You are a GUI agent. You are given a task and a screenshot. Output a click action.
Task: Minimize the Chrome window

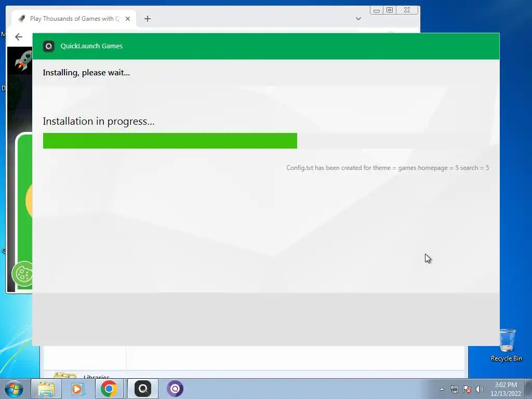click(x=377, y=10)
